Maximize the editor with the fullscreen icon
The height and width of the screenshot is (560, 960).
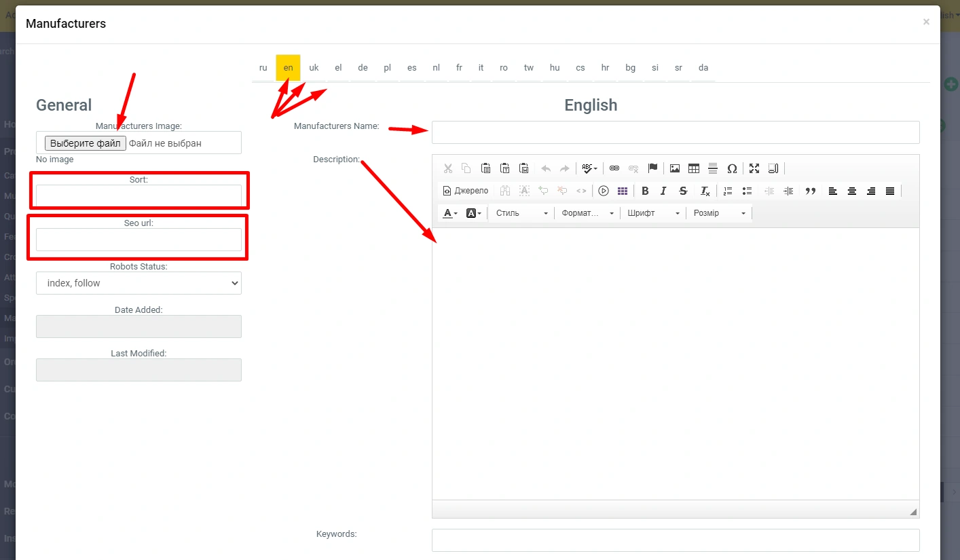pyautogui.click(x=754, y=168)
